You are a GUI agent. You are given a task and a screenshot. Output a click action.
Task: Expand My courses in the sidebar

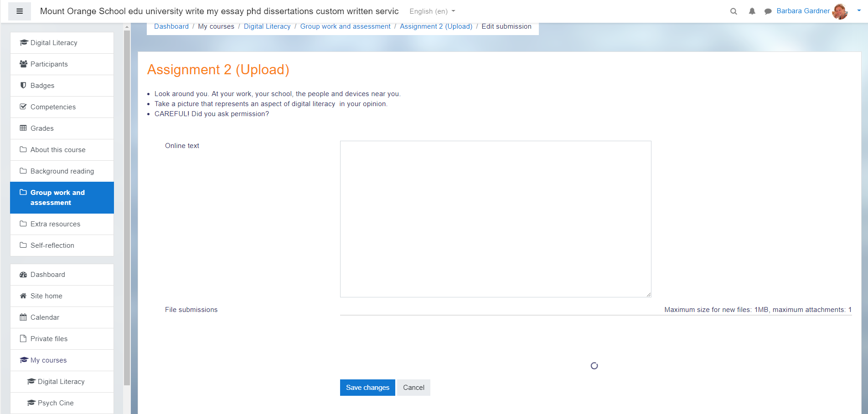tap(48, 360)
